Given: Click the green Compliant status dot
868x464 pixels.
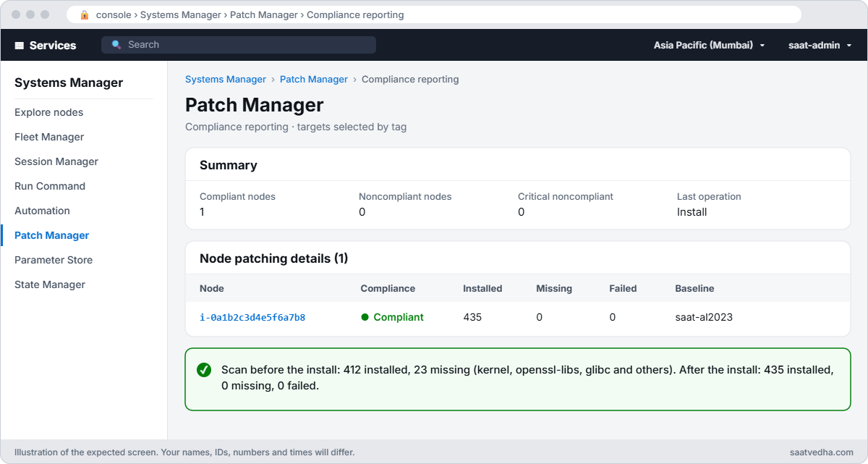Looking at the screenshot, I should 365,317.
